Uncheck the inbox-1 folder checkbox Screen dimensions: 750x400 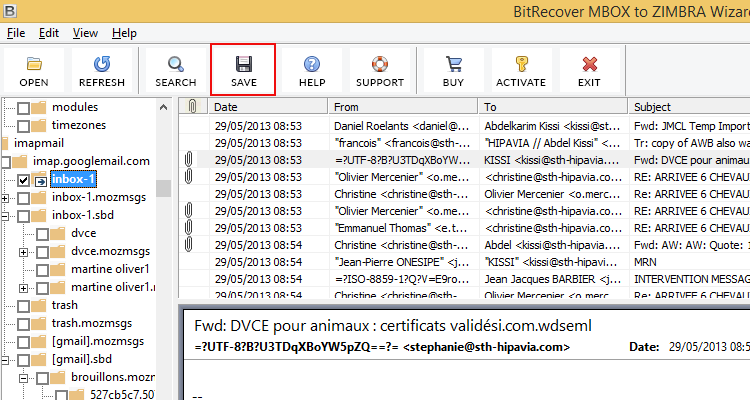24,180
